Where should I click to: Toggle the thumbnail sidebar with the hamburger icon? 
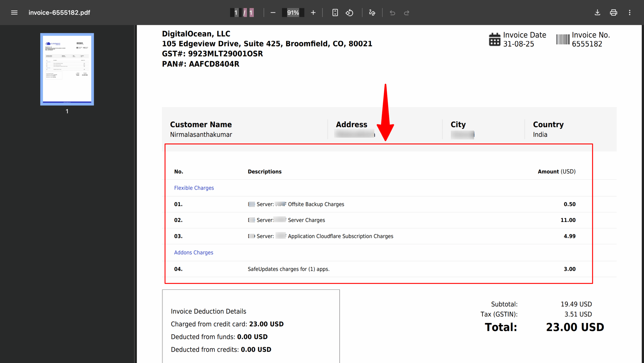(x=14, y=13)
